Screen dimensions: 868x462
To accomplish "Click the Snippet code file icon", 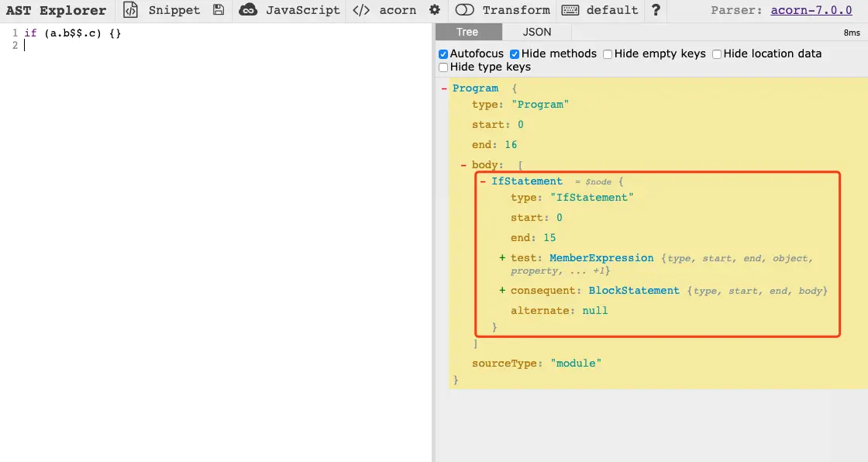I will click(131, 10).
